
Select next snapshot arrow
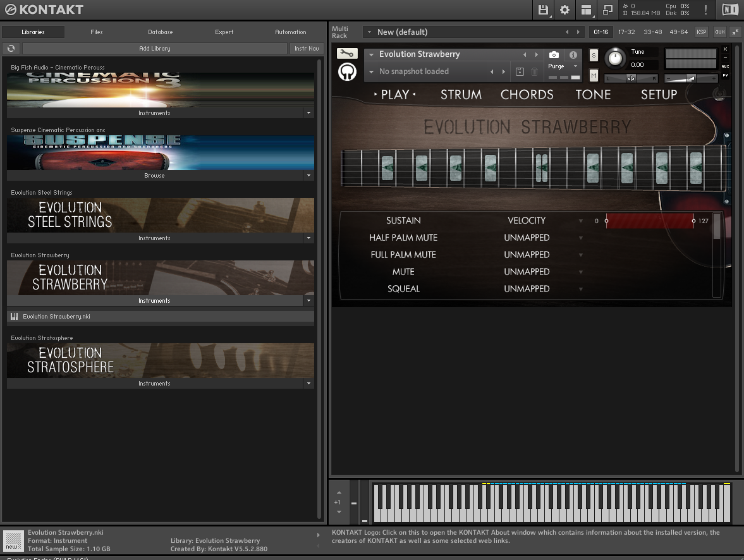coord(504,71)
